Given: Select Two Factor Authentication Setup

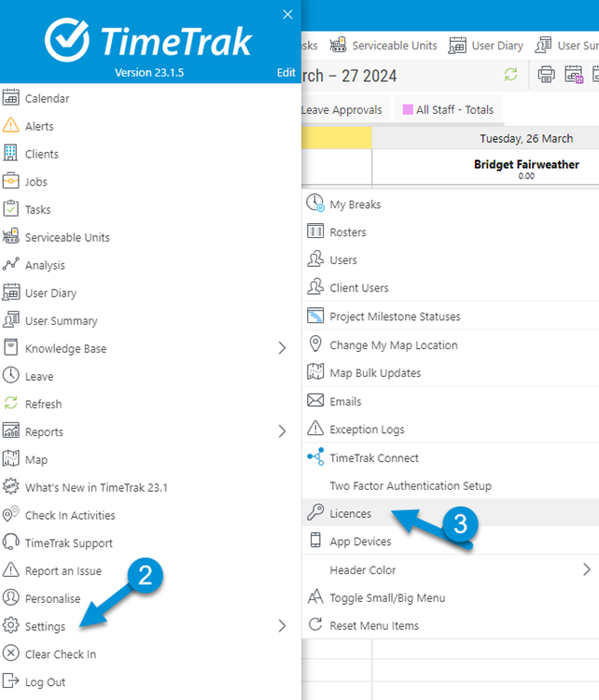Looking at the screenshot, I should [x=410, y=485].
